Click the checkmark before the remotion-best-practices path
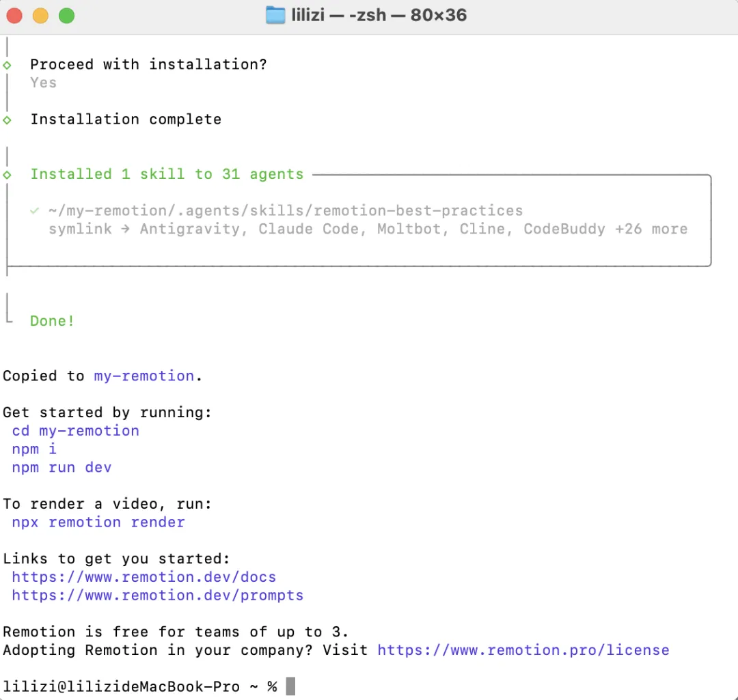 pyautogui.click(x=34, y=211)
